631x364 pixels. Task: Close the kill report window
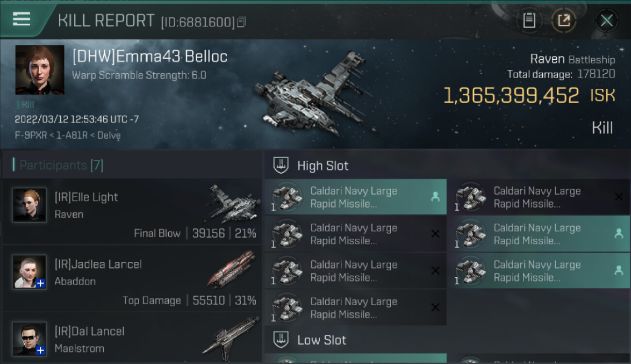pos(606,20)
